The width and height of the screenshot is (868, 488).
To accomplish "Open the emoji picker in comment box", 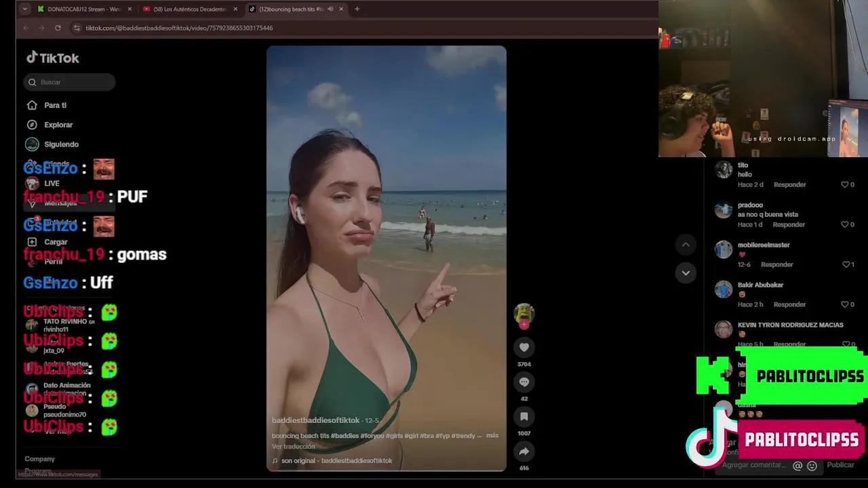I will 812,466.
